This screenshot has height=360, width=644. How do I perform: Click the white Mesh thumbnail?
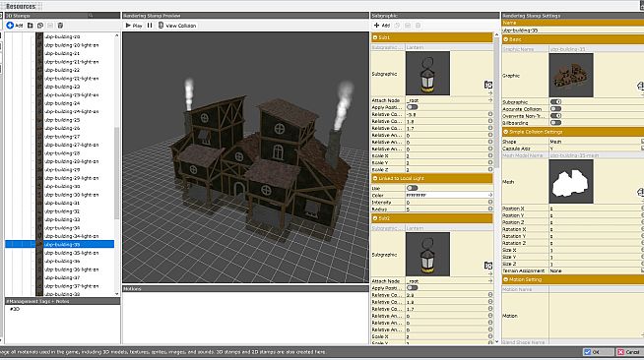(571, 182)
